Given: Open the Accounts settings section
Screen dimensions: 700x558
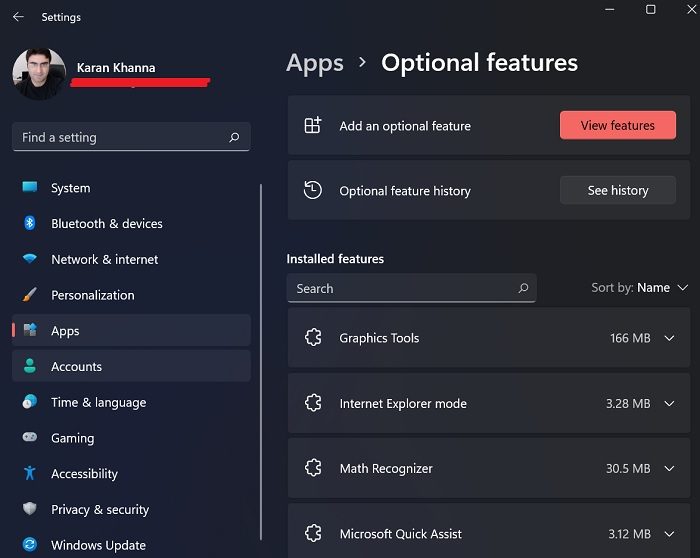Looking at the screenshot, I should click(x=76, y=367).
